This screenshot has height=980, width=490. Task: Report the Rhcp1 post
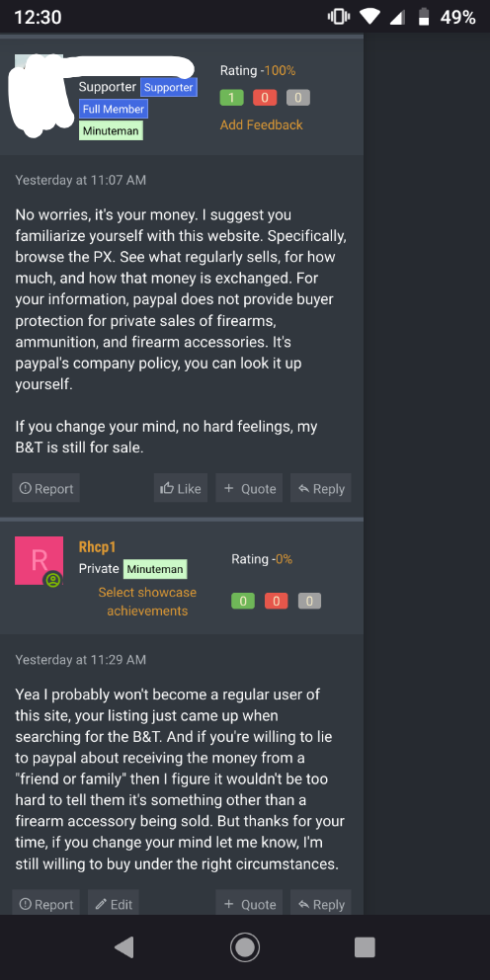click(x=46, y=903)
